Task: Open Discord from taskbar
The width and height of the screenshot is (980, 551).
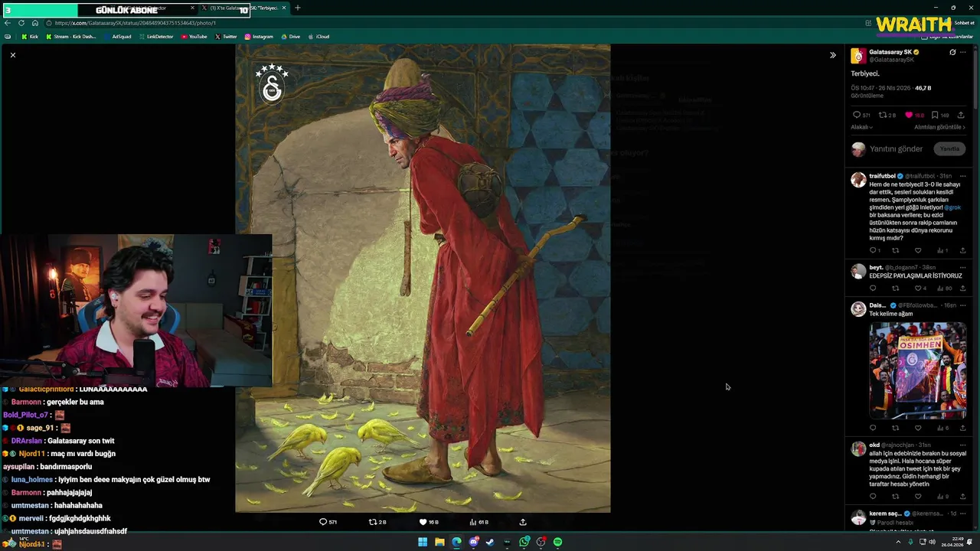Action: [474, 542]
